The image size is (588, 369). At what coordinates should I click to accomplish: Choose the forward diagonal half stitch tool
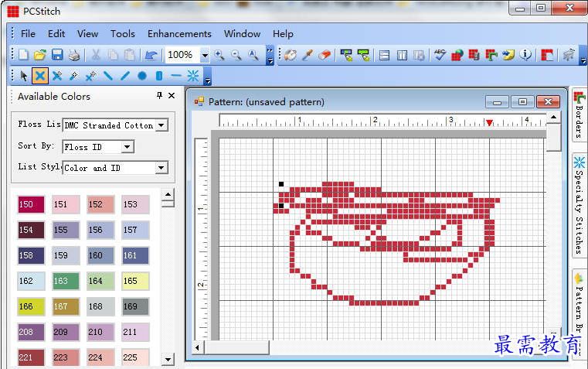click(125, 77)
